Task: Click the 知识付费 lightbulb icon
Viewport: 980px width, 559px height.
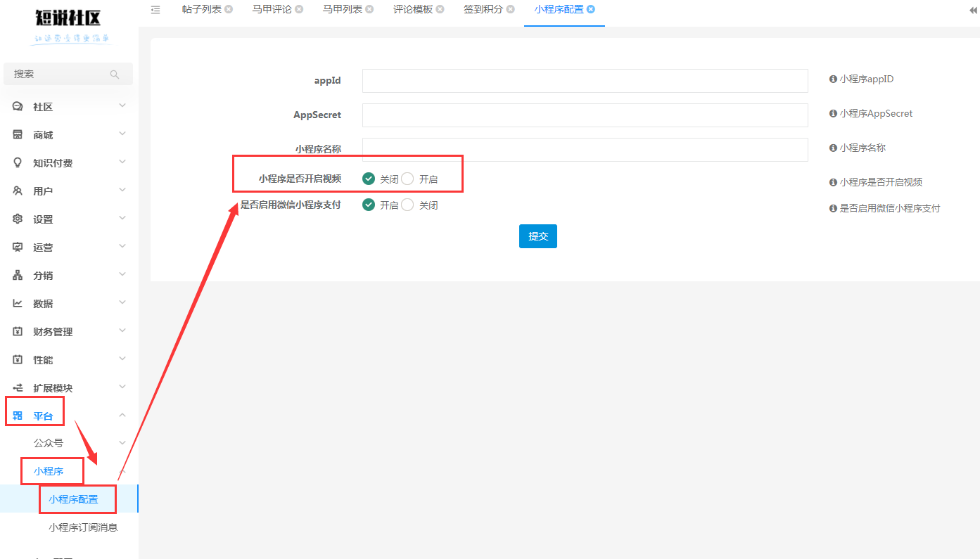Action: [x=18, y=162]
